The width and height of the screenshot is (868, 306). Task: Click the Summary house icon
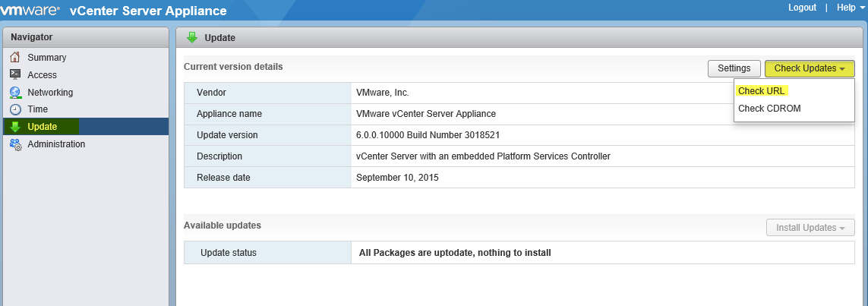tap(15, 57)
